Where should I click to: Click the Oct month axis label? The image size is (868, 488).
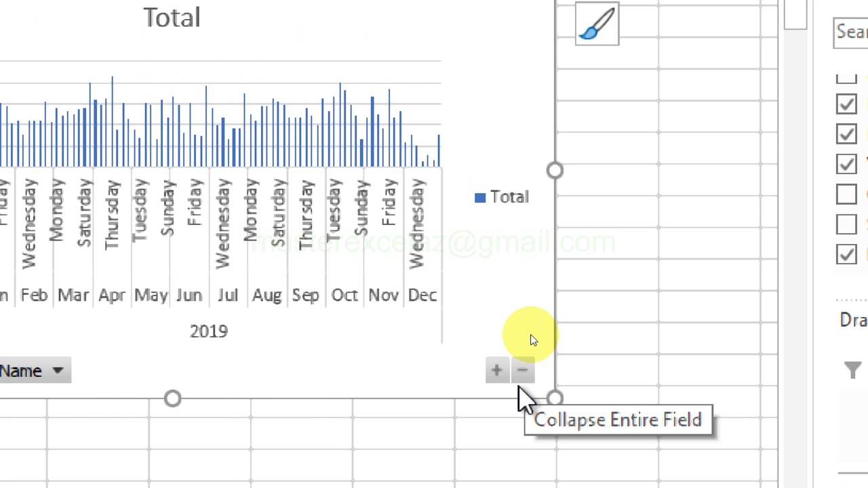[344, 296]
